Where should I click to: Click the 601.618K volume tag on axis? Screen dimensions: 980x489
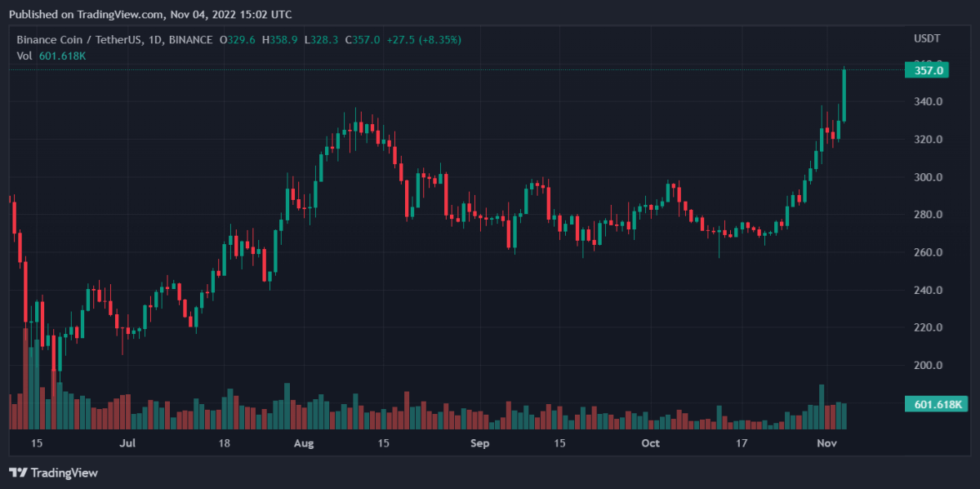click(936, 404)
